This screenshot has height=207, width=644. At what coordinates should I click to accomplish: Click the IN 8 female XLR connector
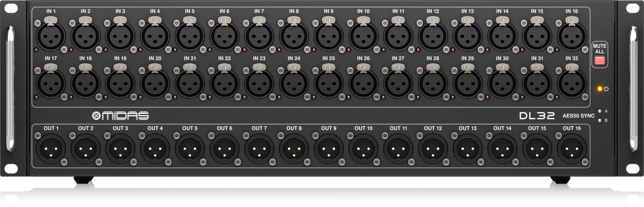pos(294,36)
